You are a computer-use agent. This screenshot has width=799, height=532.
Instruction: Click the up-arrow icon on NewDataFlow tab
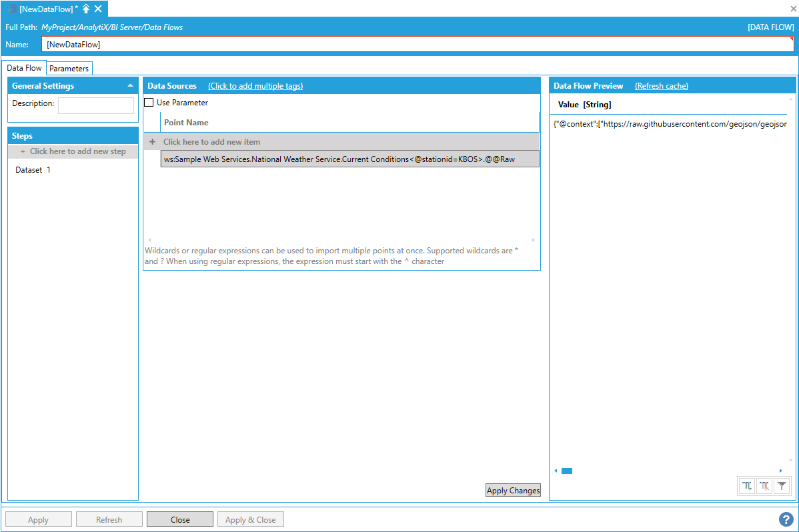86,9
